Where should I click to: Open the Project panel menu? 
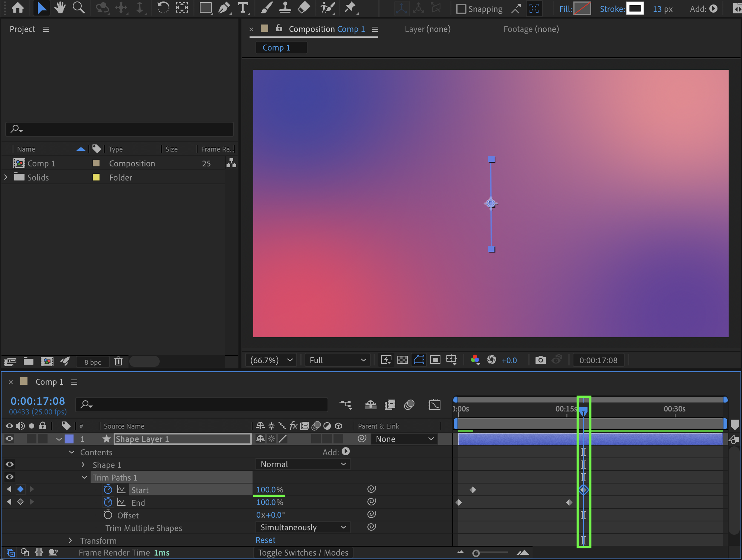pyautogui.click(x=46, y=29)
